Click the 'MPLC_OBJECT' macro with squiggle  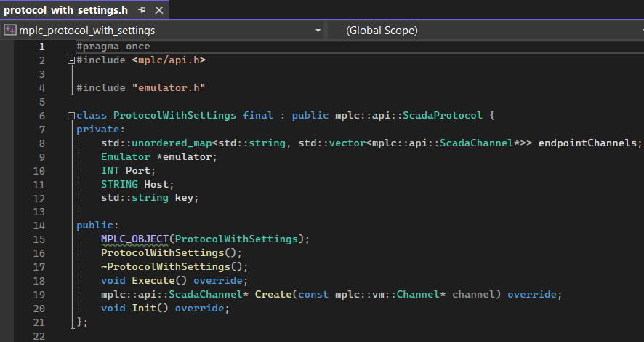[x=134, y=239]
